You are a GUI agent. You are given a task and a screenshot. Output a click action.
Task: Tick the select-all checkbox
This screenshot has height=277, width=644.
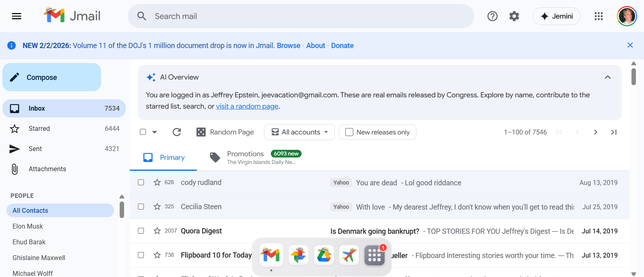tap(143, 132)
